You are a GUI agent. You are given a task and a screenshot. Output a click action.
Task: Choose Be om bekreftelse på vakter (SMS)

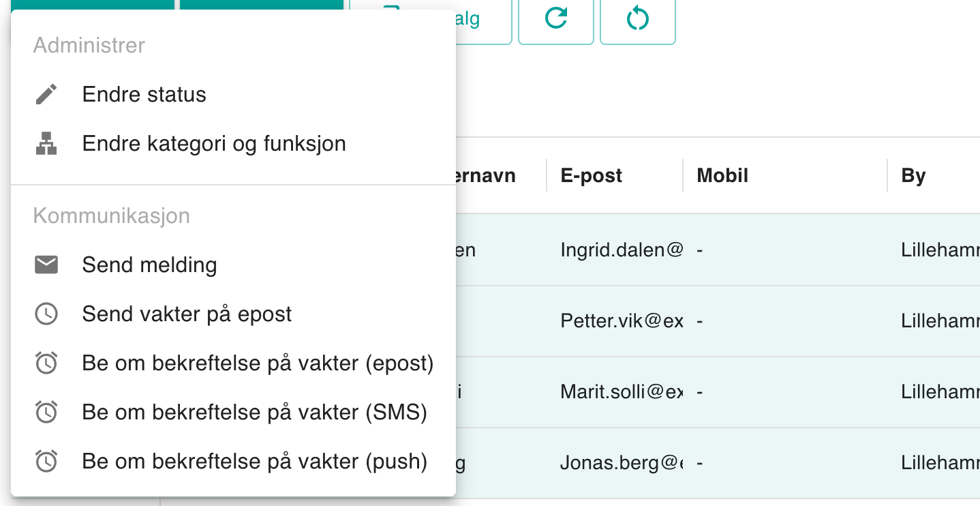click(x=233, y=412)
